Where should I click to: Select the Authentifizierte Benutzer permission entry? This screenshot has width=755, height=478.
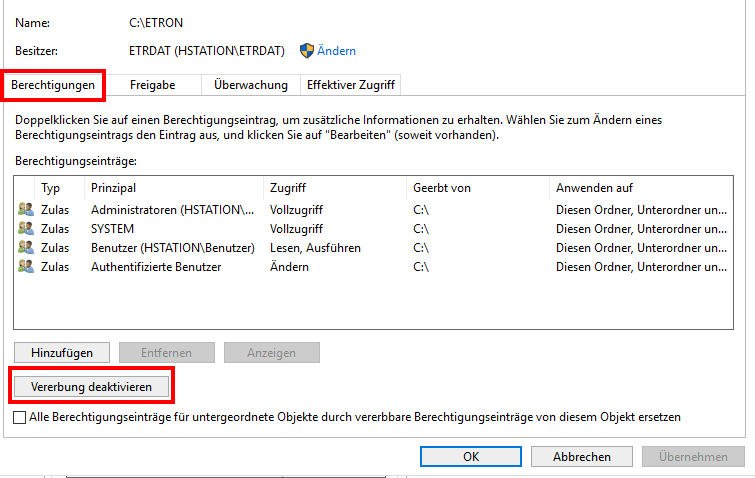156,267
